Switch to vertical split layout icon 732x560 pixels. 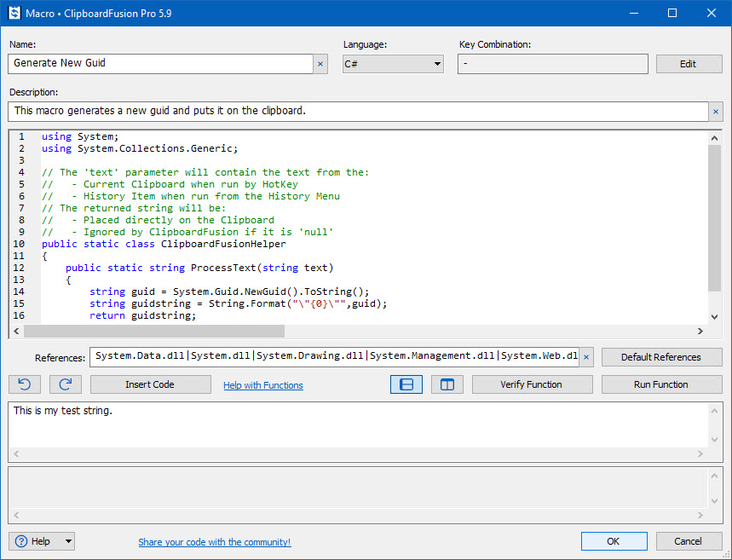click(447, 384)
